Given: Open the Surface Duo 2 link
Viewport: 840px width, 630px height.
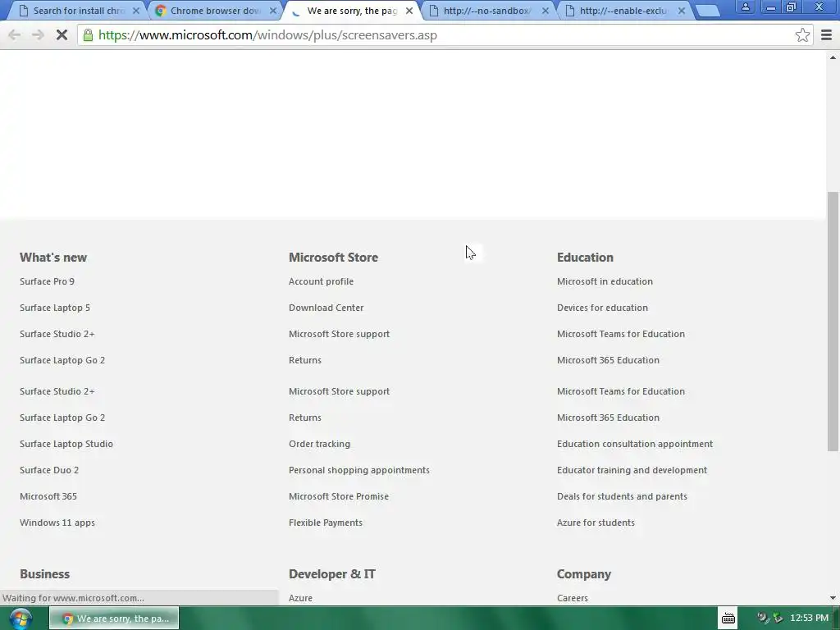Looking at the screenshot, I should coord(49,470).
